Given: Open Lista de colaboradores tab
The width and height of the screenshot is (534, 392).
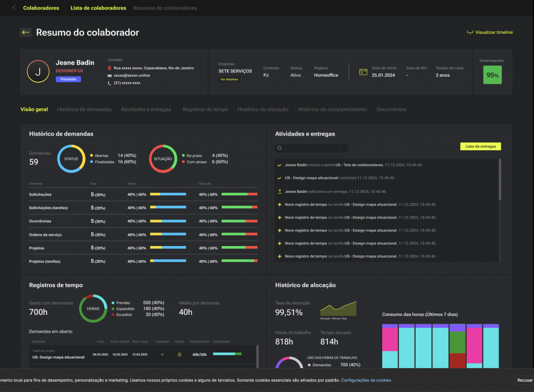Looking at the screenshot, I should [x=98, y=8].
